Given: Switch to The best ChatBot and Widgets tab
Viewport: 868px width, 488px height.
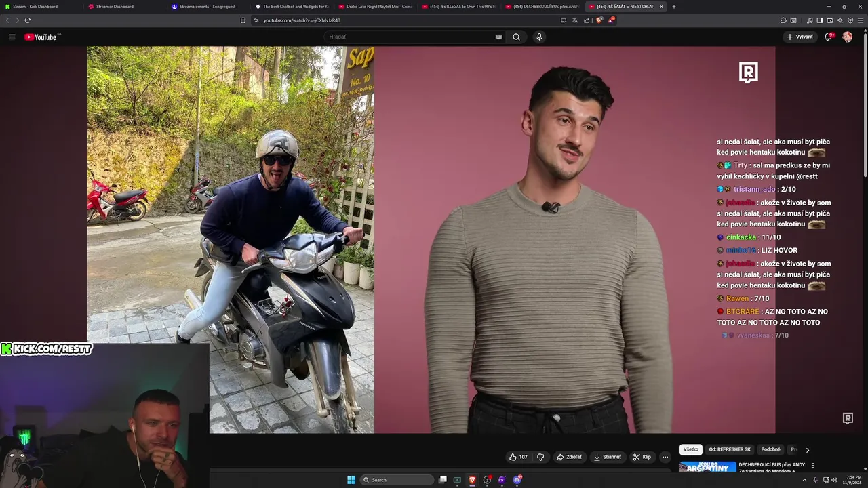Looking at the screenshot, I should pyautogui.click(x=292, y=7).
